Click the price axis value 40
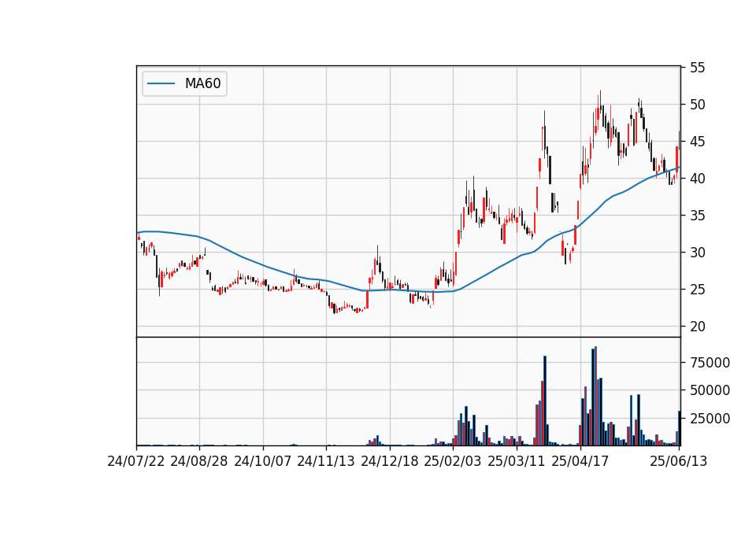Image resolution: width=756 pixels, height=543 pixels. (697, 179)
